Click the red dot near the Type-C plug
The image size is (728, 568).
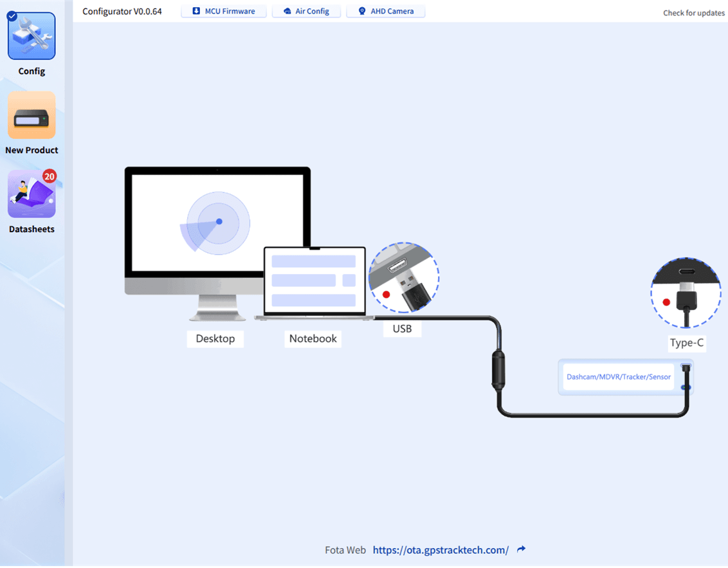click(x=667, y=300)
